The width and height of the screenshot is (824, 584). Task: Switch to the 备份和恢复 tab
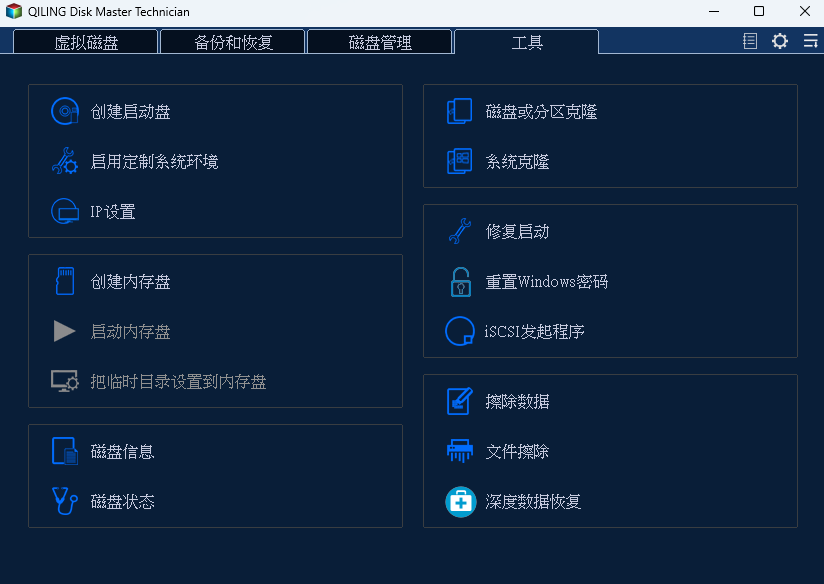pos(233,42)
